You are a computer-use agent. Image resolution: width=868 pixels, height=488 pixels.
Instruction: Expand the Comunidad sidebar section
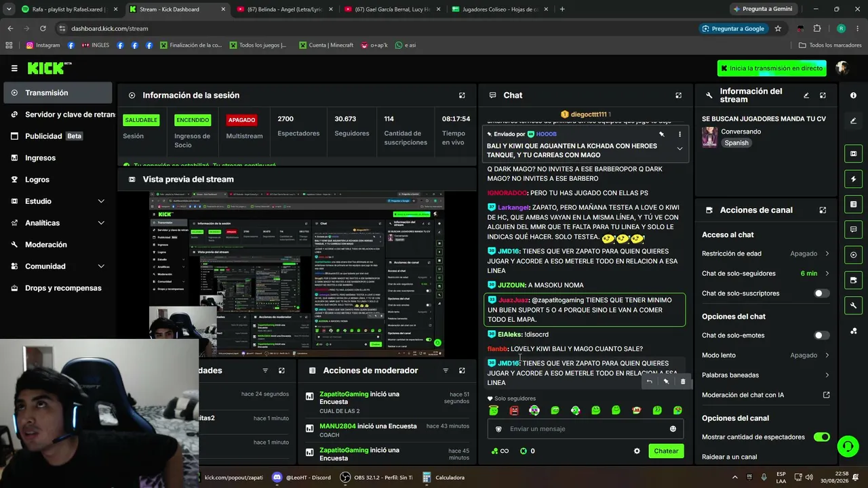coord(58,266)
